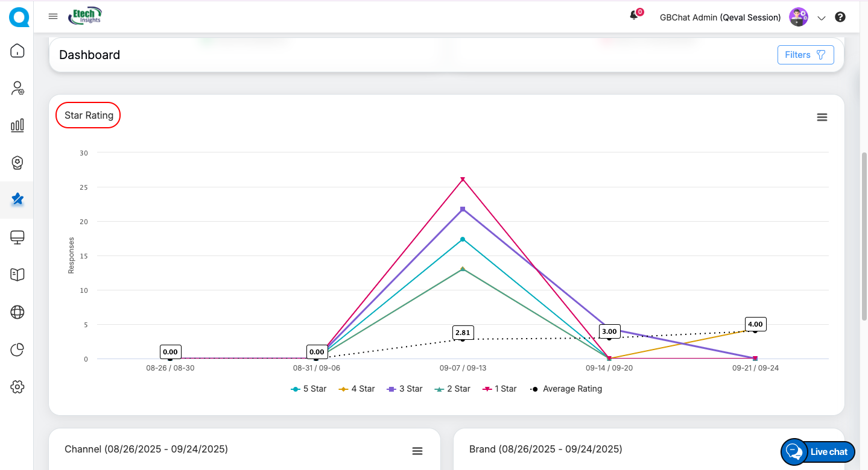Click the notification bell icon
The width and height of the screenshot is (868, 470).
(634, 16)
